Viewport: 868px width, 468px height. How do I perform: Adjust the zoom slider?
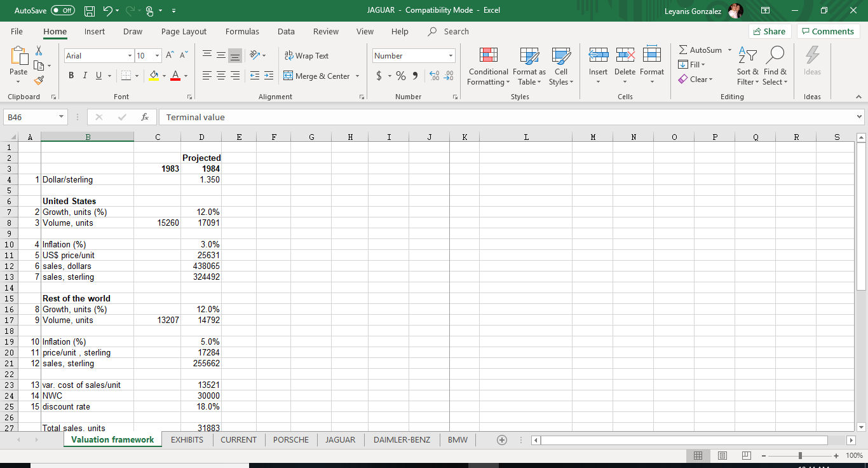801,455
